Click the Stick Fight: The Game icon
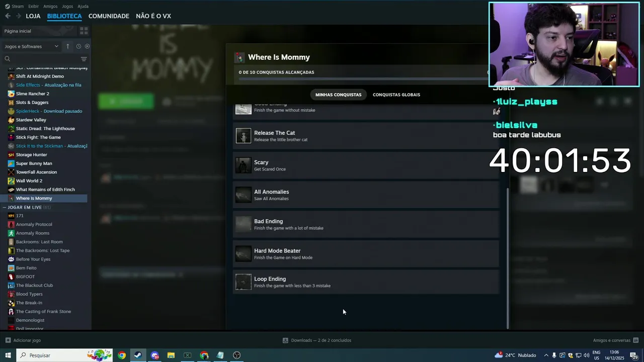Viewport: 644px width, 362px height. point(11,137)
